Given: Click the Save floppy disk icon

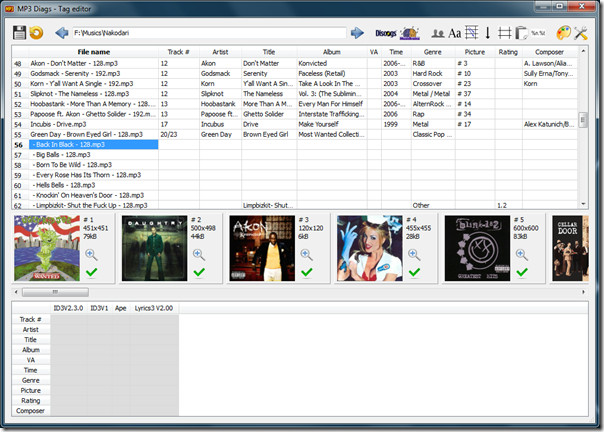Looking at the screenshot, I should (x=19, y=33).
